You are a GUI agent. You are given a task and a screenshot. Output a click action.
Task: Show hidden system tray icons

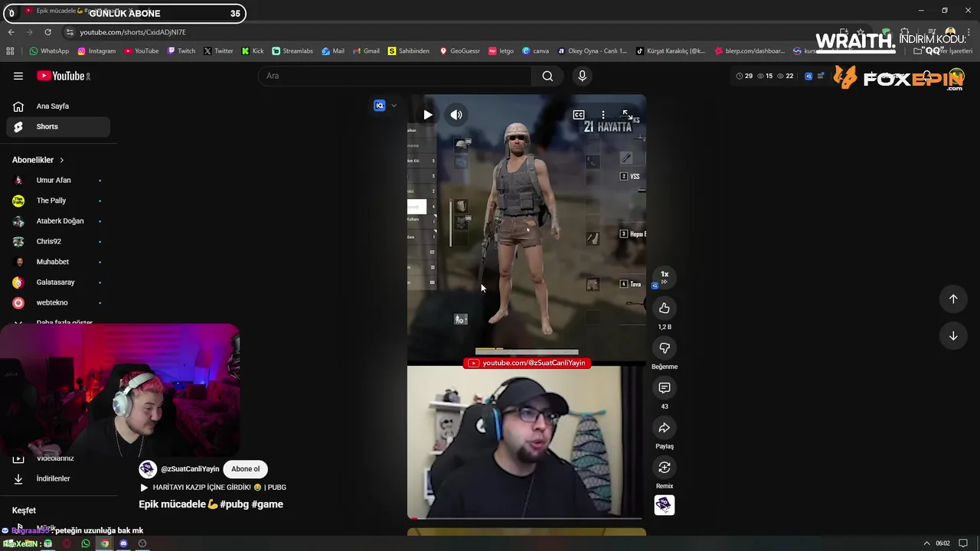927,543
